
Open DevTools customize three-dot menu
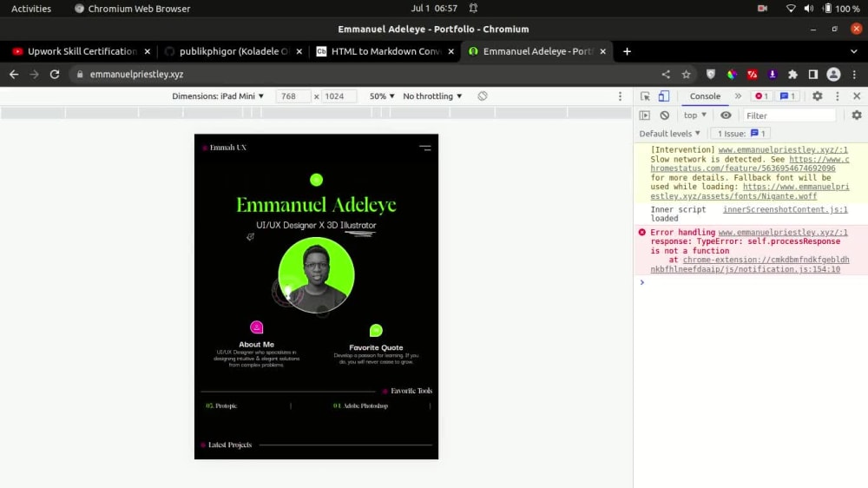[x=838, y=96]
